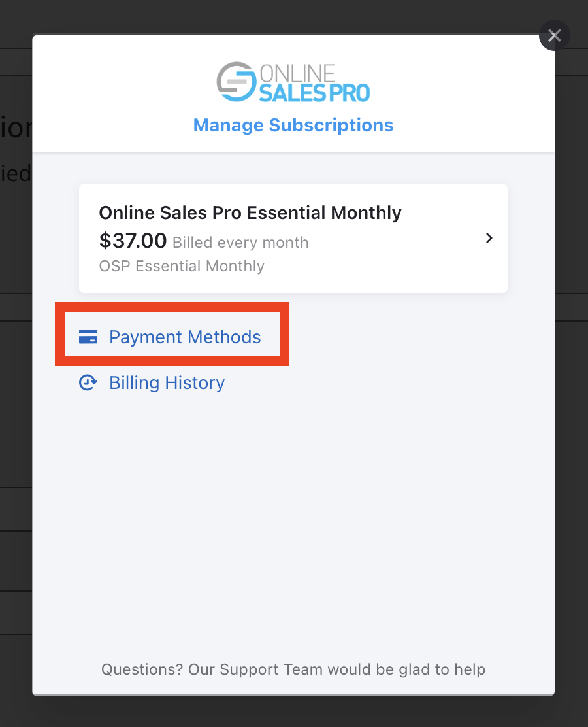Click the clock icon beside Billing History
This screenshot has height=727, width=588.
(x=88, y=383)
